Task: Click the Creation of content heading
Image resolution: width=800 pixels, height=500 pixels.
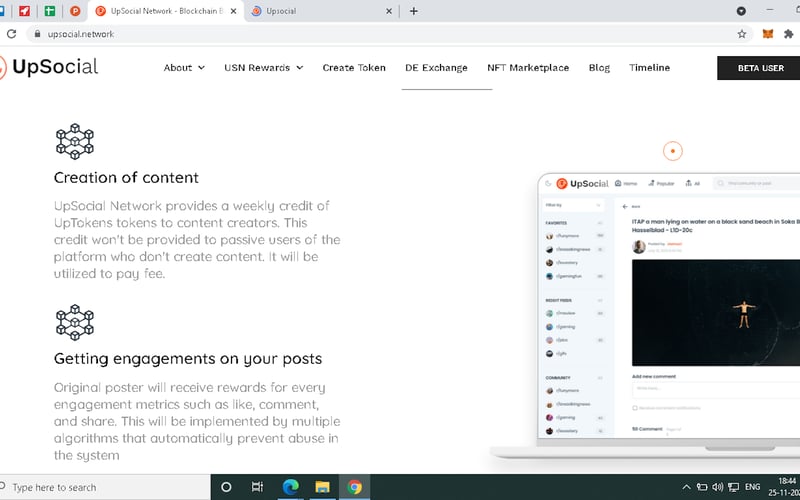Action: [126, 178]
